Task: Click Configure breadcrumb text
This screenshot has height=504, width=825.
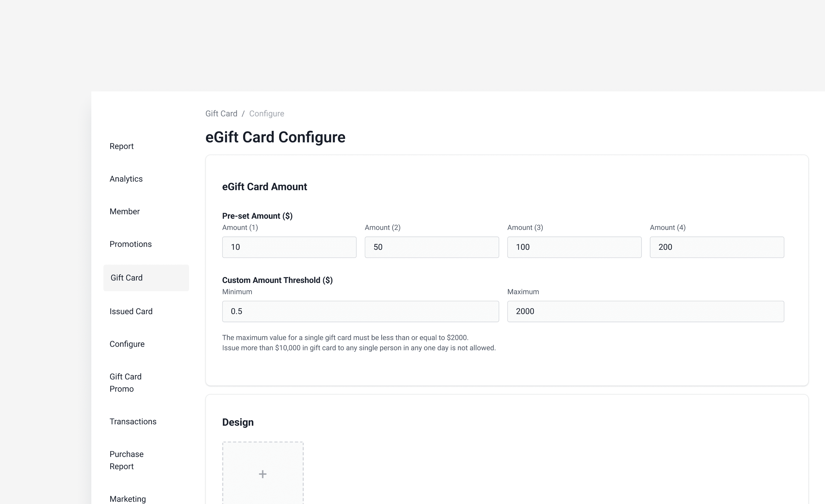Action: pos(266,113)
